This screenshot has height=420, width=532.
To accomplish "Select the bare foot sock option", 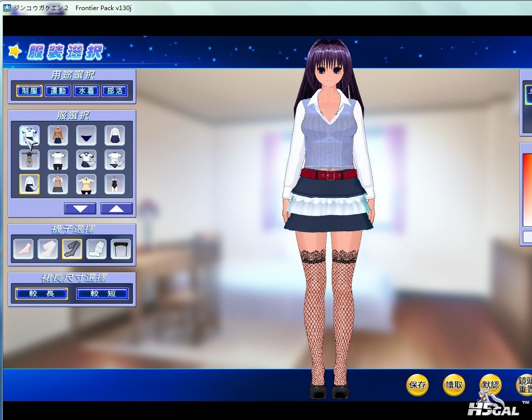I will point(23,249).
